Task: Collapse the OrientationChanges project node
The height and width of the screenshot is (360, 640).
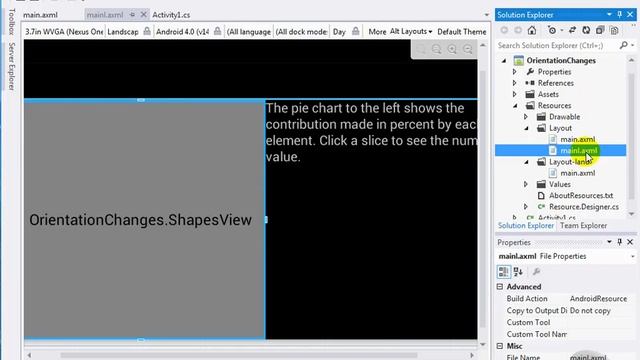Action: coord(504,60)
